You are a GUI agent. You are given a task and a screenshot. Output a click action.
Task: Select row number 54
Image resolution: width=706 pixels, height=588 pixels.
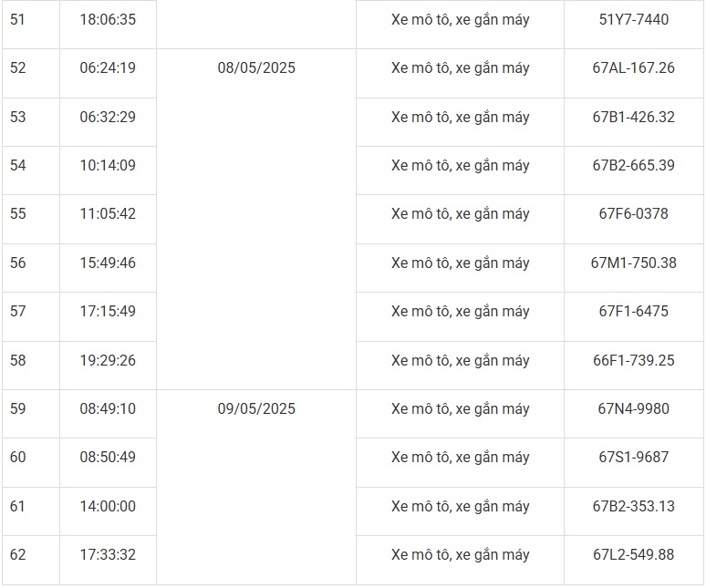18,165
